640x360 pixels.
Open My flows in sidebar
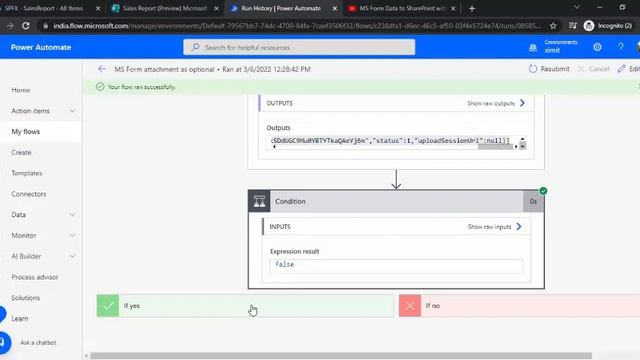26,131
